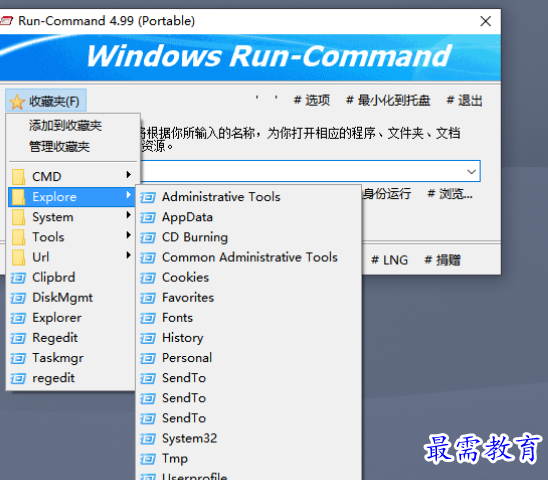Expand the Tools submenu arrow
Viewport: 548px width, 480px height.
tap(129, 235)
